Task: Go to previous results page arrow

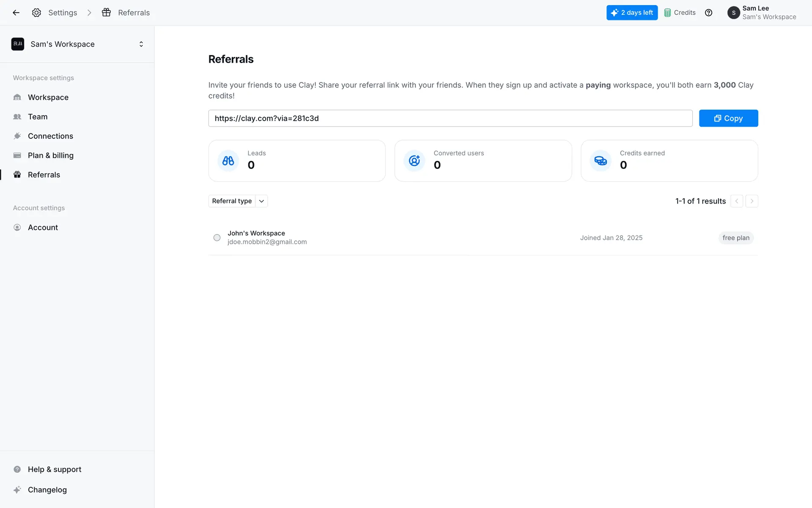Action: pos(736,201)
